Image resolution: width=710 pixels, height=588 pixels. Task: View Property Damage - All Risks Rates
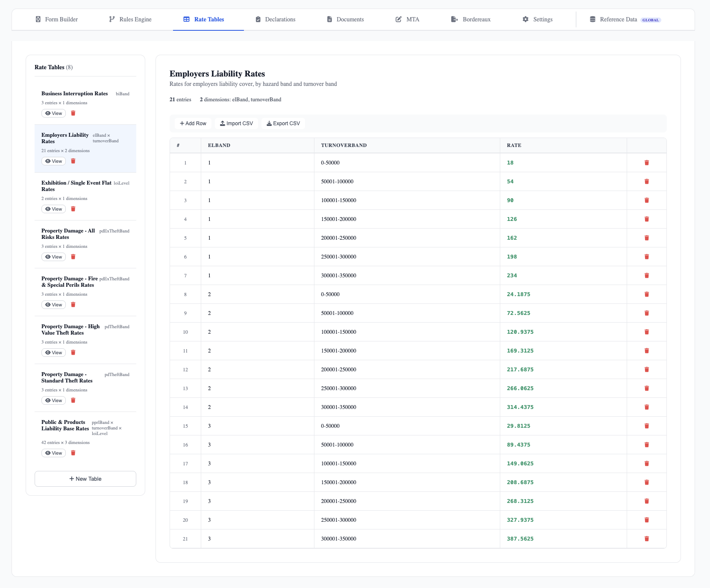tap(53, 257)
